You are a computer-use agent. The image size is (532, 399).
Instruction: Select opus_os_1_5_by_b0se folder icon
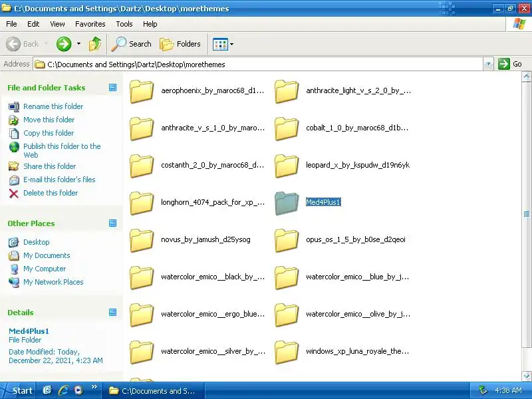[x=287, y=240]
